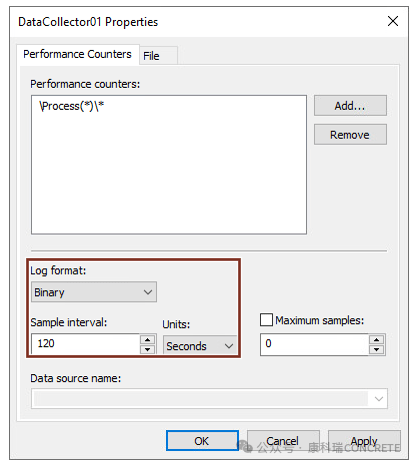
Task: Decrease Maximum samples with down arrow
Action: [x=376, y=349]
